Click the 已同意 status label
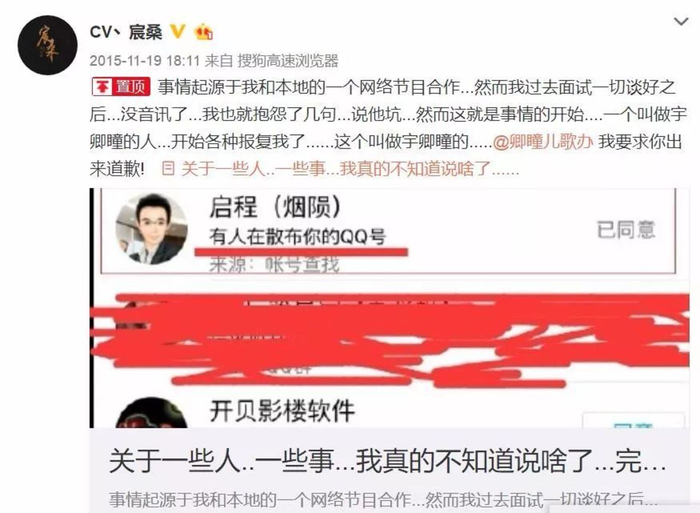 coord(626,230)
